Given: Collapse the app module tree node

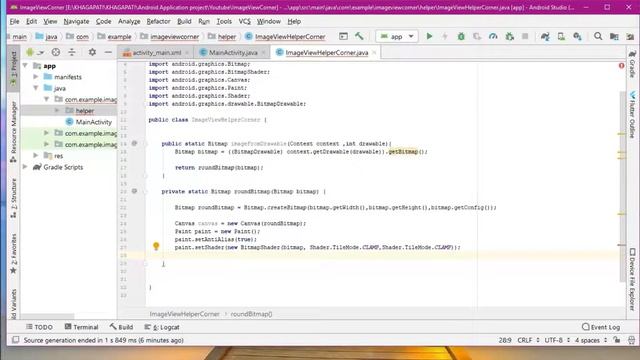Looking at the screenshot, I should pyautogui.click(x=25, y=65).
